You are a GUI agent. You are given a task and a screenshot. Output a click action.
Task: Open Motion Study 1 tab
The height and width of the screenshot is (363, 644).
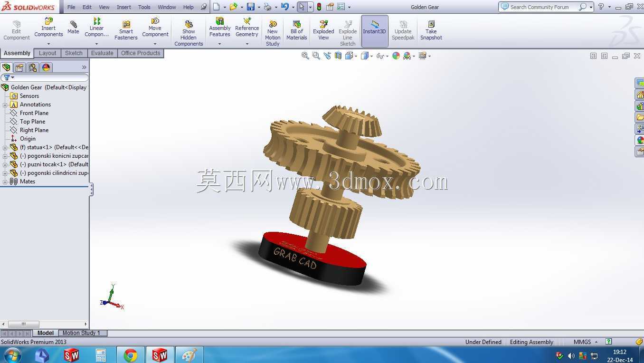[x=81, y=333]
